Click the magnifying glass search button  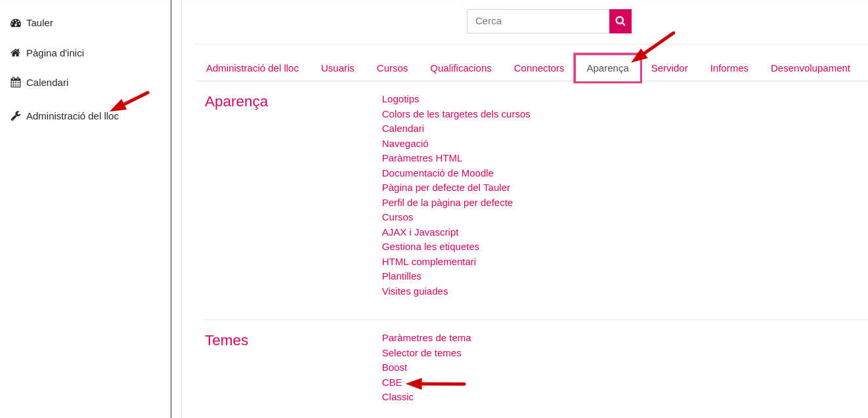coord(620,21)
